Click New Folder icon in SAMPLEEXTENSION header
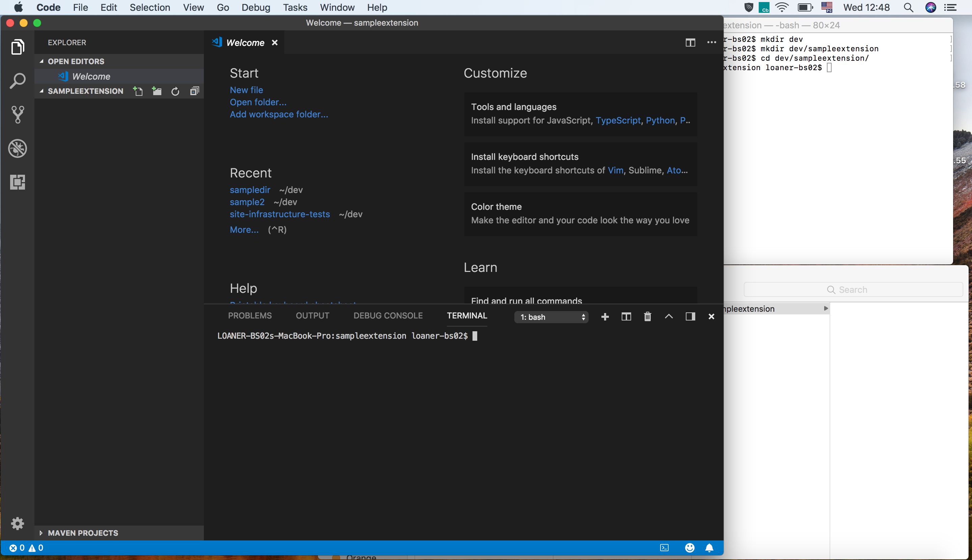 click(157, 91)
